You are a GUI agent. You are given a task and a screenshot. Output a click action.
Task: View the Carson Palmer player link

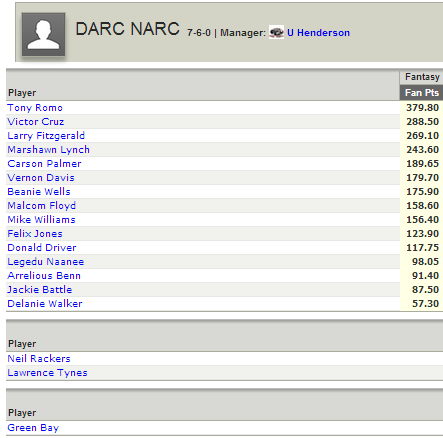pyautogui.click(x=44, y=164)
